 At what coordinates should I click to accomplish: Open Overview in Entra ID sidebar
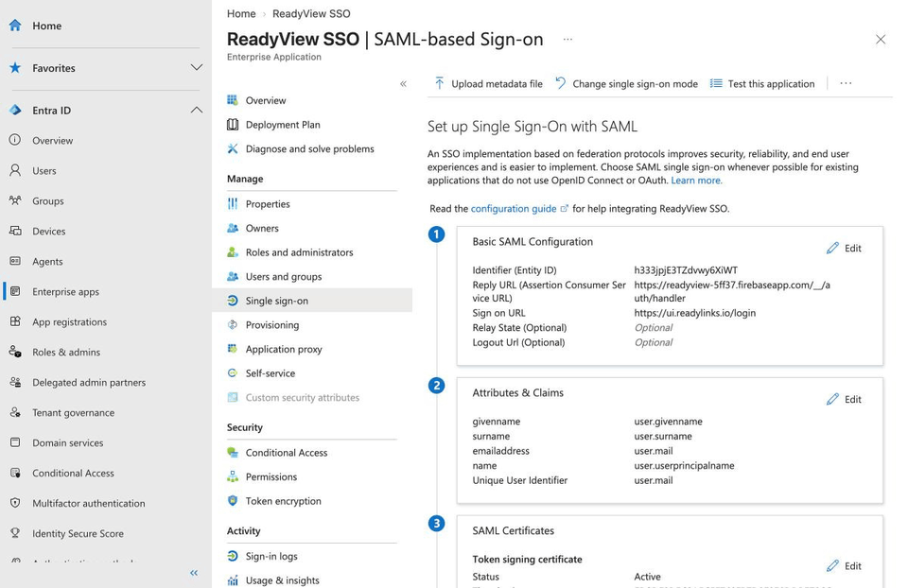53,140
